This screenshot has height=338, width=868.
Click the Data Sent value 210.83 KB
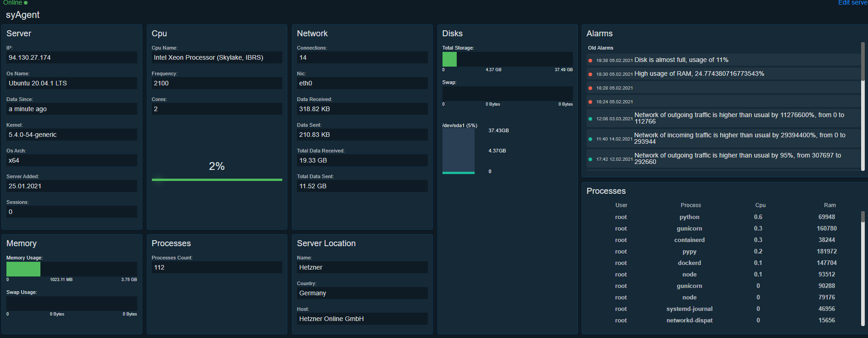pyautogui.click(x=362, y=135)
